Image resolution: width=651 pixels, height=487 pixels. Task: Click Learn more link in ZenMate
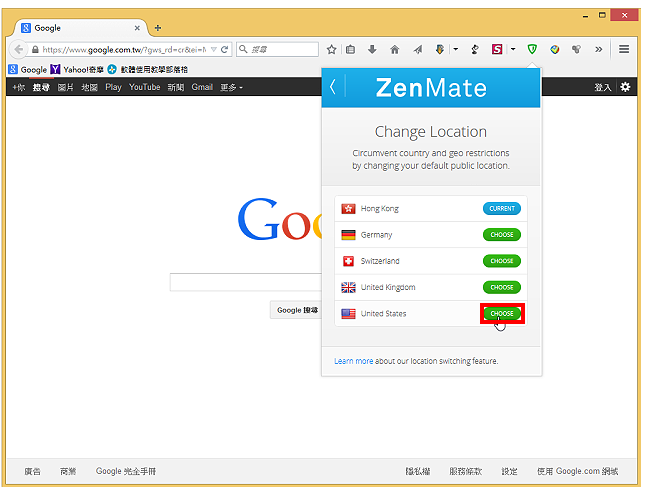[x=353, y=361]
